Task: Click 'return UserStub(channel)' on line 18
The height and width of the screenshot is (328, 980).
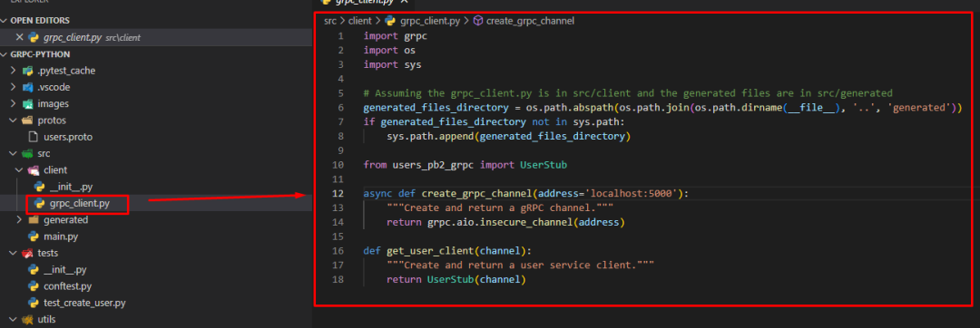Action: click(456, 280)
